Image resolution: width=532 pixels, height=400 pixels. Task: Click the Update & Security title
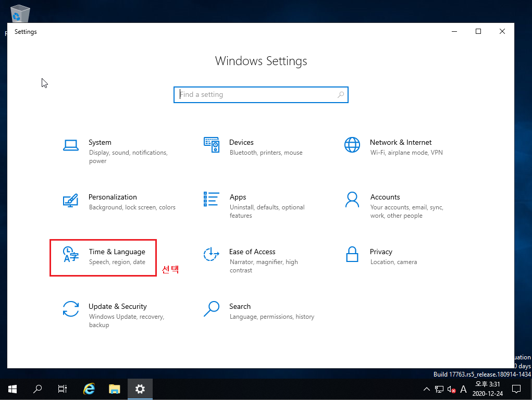pyautogui.click(x=118, y=306)
